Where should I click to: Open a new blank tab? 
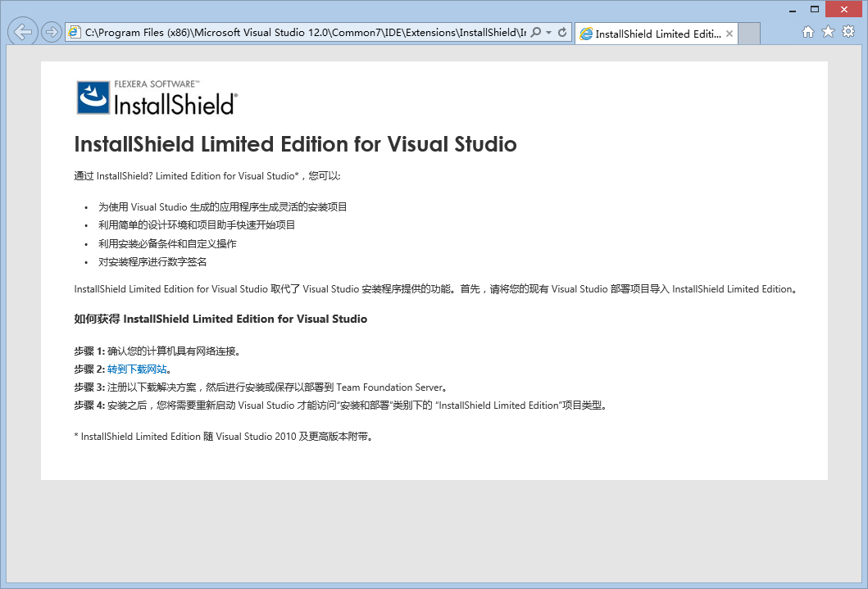point(749,34)
